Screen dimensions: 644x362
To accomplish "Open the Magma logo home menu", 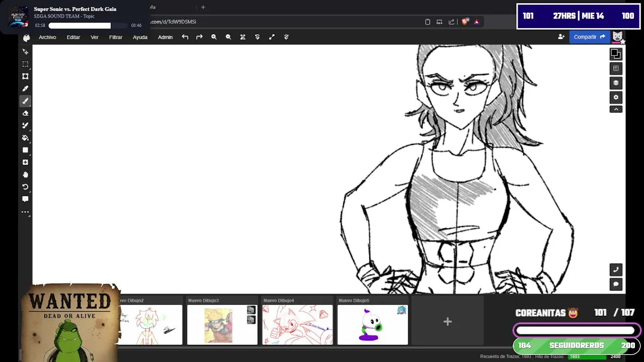I will pos(26,37).
